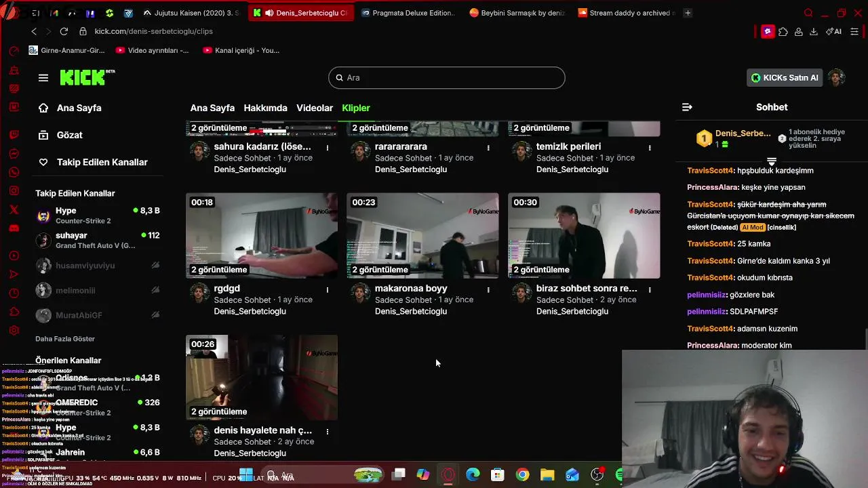868x488 pixels.
Task: Open options for denis hayalete clip
Action: 328,431
